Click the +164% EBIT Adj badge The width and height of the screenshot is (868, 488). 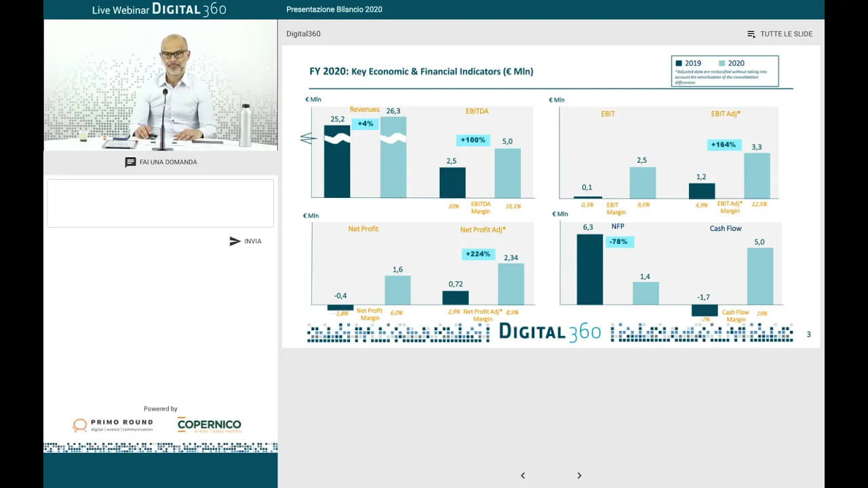723,144
